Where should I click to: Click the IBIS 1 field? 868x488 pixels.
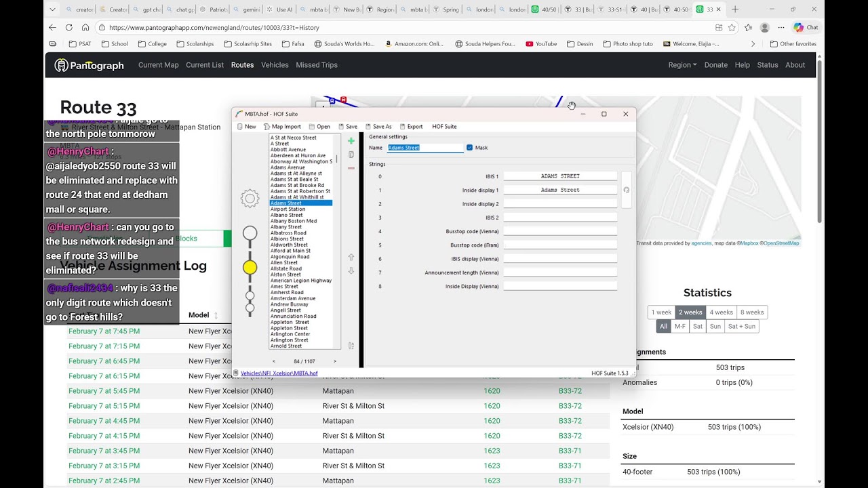point(560,176)
